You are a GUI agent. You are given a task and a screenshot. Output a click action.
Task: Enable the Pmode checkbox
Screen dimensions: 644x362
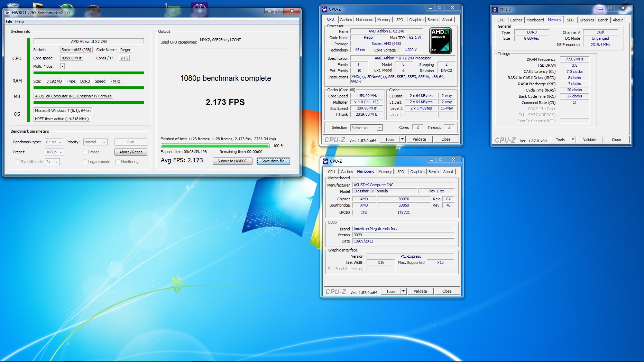(x=85, y=152)
